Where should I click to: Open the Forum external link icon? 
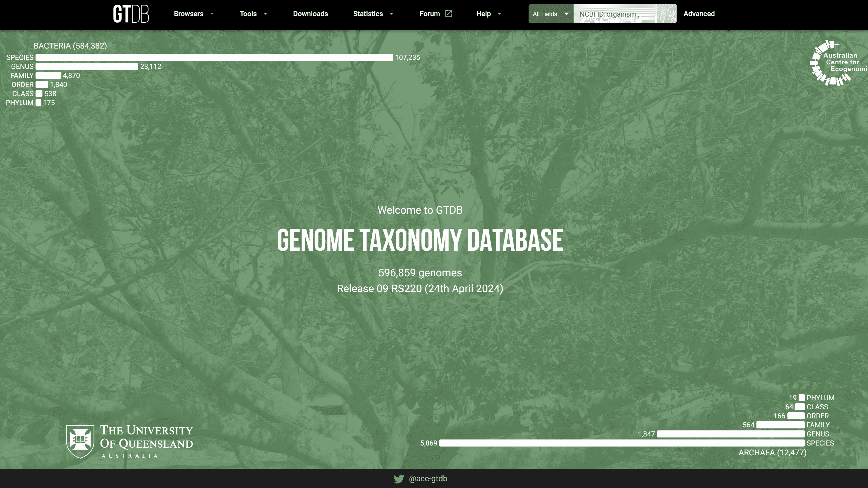448,14
